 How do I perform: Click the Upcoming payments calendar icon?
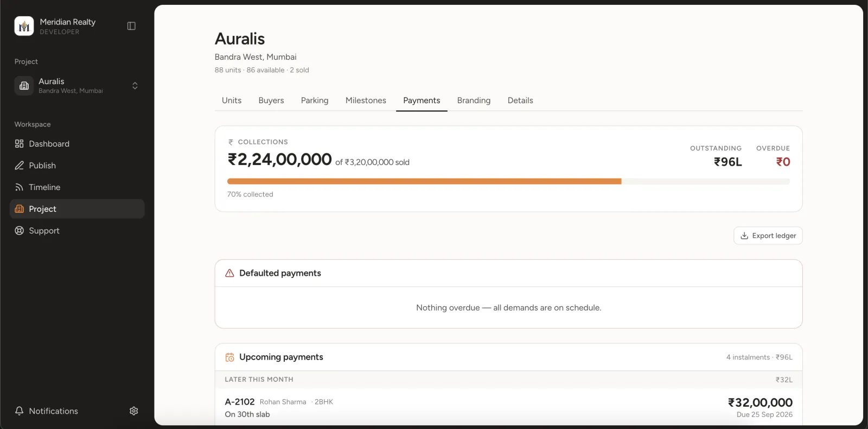(x=229, y=357)
